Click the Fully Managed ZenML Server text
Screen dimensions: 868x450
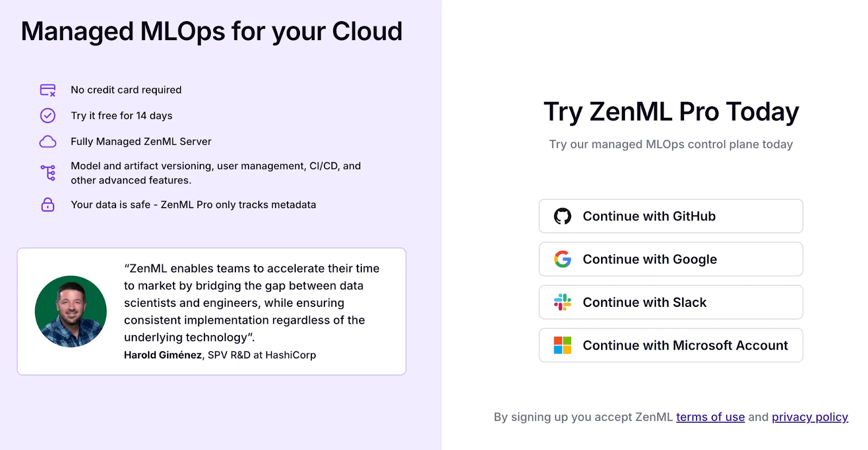click(141, 142)
